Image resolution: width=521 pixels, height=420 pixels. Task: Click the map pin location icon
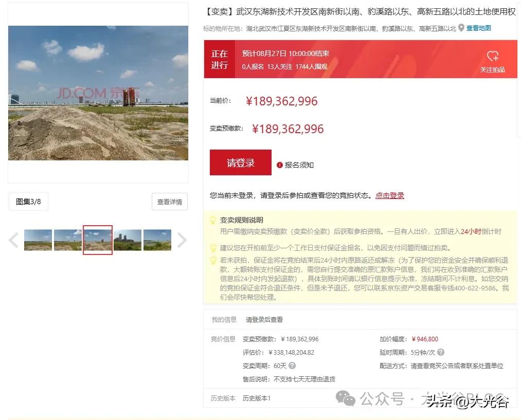[461, 28]
